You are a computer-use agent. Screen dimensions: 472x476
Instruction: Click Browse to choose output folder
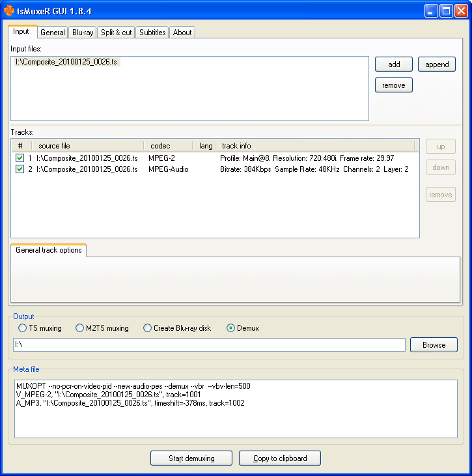click(x=434, y=345)
